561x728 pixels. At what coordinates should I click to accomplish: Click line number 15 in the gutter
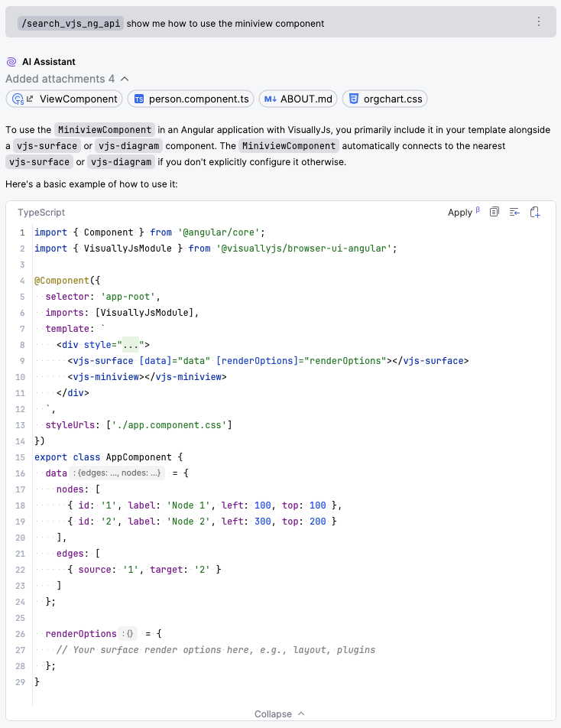(20, 457)
